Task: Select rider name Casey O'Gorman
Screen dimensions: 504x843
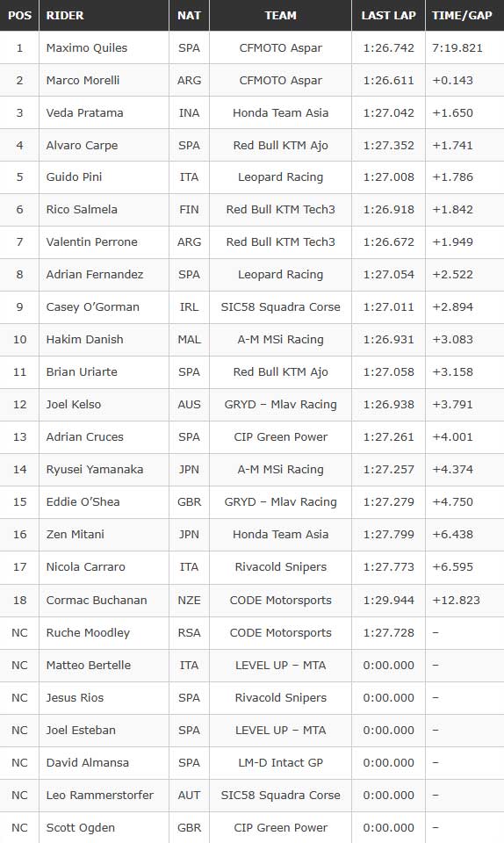Action: (92, 307)
